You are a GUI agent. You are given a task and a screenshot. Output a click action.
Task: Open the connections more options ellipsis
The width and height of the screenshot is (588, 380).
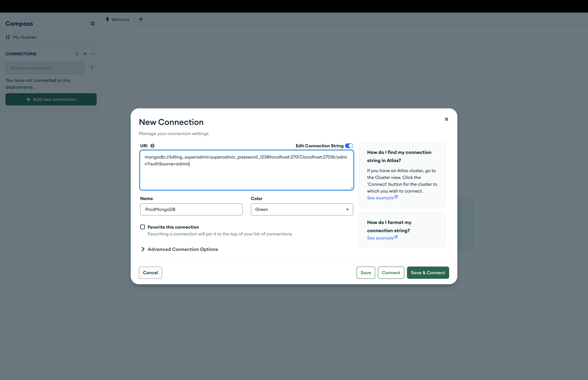(x=93, y=54)
